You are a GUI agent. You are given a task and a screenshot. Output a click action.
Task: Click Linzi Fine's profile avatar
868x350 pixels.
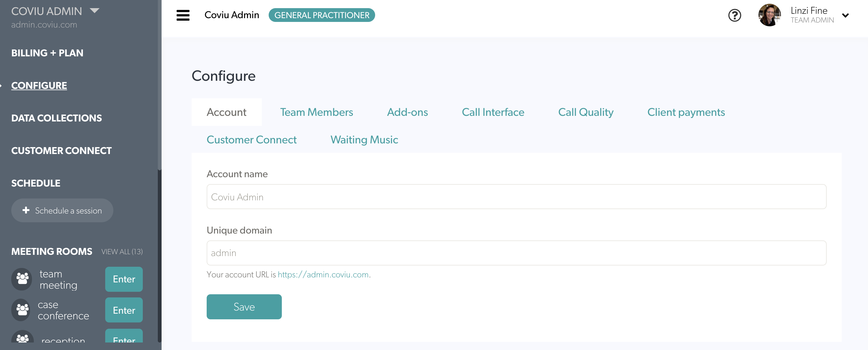pyautogui.click(x=769, y=15)
